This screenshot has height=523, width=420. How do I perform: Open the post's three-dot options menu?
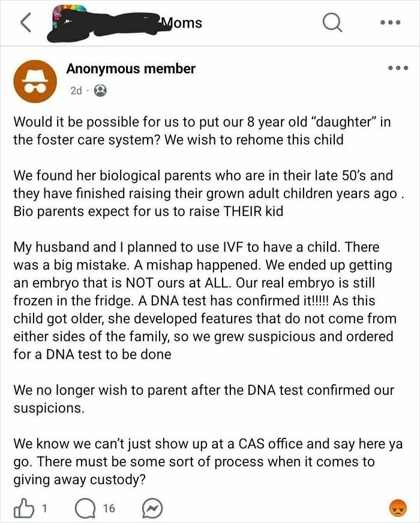pos(397,67)
